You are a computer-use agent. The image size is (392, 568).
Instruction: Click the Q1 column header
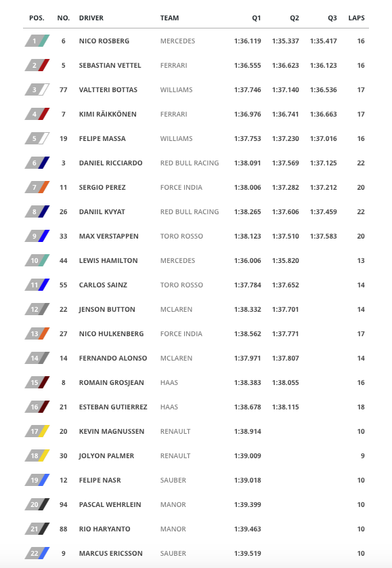[257, 18]
